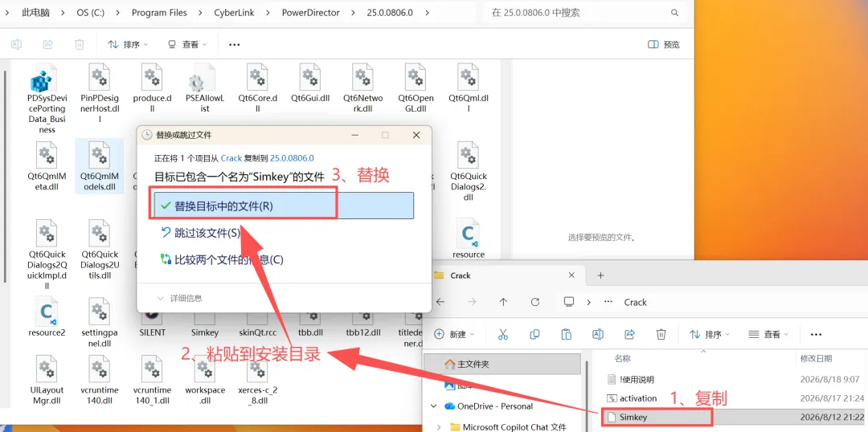Select the PDSysDevicePortingData_Business file

(47, 98)
